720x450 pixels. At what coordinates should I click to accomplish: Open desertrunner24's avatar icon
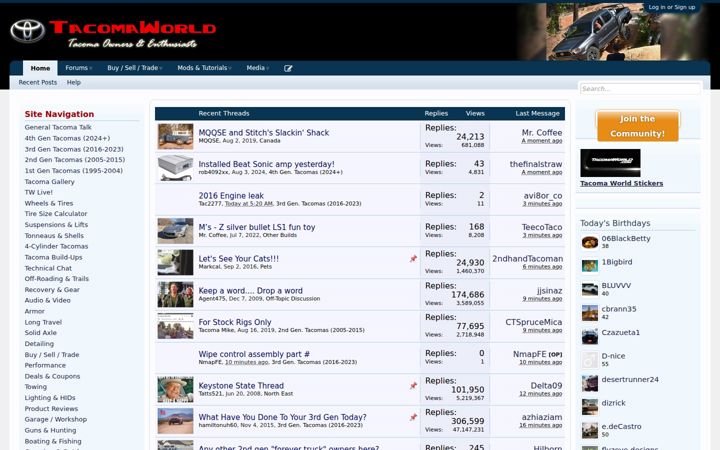click(x=590, y=382)
